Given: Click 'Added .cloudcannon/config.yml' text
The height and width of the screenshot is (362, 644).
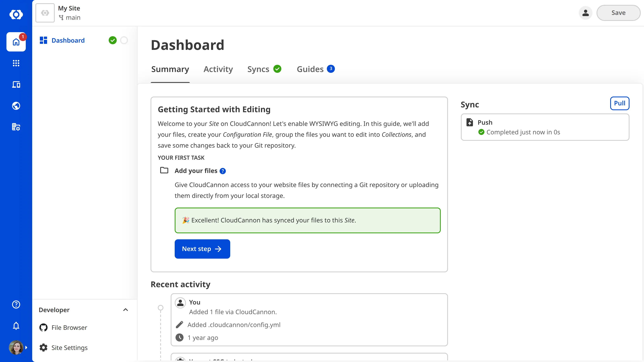Looking at the screenshot, I should tap(234, 325).
